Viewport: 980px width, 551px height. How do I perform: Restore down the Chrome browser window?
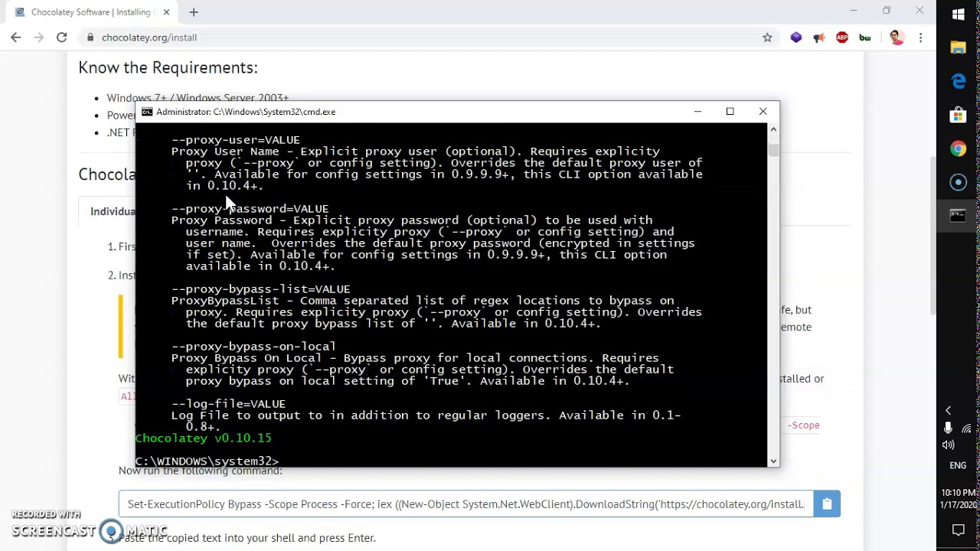[887, 11]
